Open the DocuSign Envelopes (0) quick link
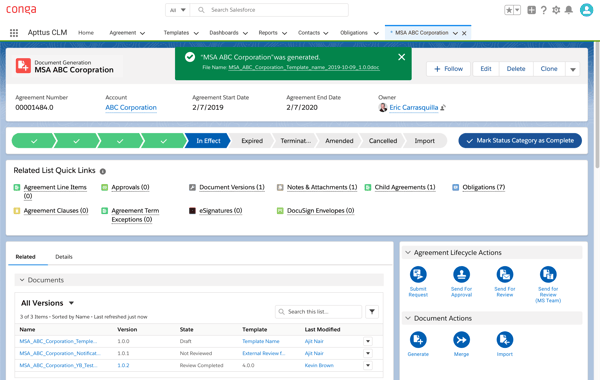This screenshot has width=600, height=380. (321, 210)
